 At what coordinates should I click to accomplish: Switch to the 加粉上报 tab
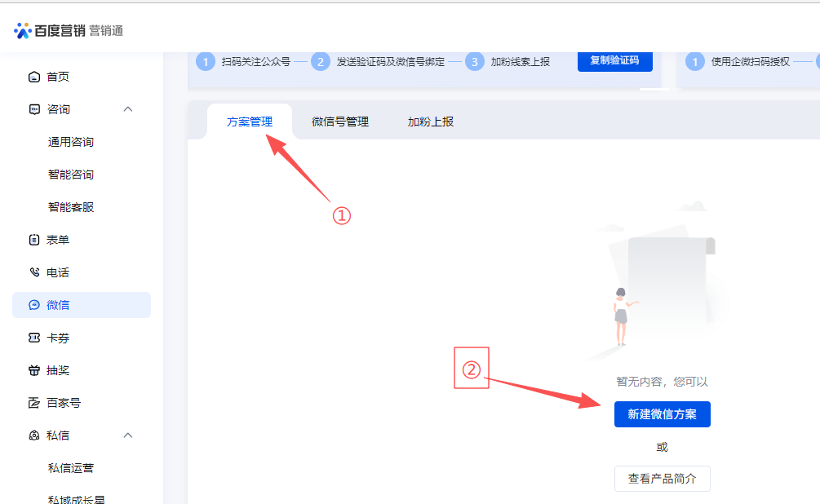click(x=431, y=122)
